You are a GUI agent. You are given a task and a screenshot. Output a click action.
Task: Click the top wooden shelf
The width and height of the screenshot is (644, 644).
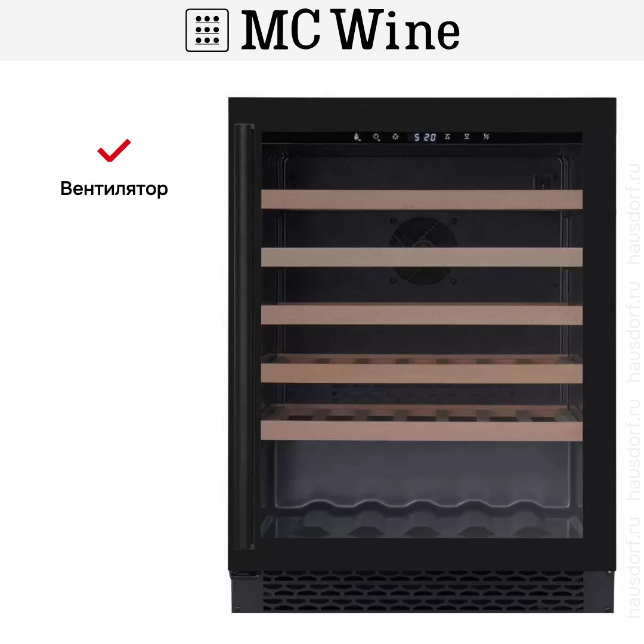422,199
